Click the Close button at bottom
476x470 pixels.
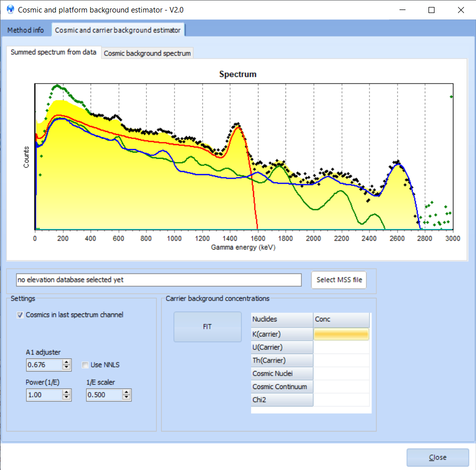(437, 457)
